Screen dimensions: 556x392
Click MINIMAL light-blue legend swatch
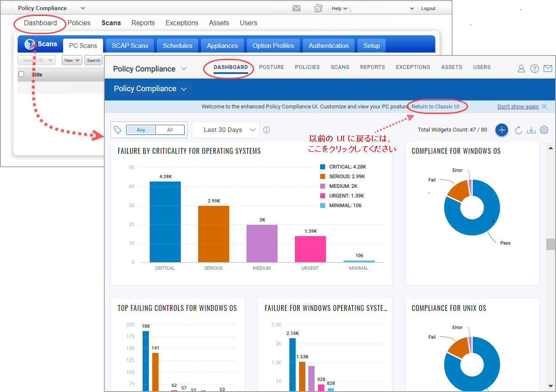[x=323, y=205]
